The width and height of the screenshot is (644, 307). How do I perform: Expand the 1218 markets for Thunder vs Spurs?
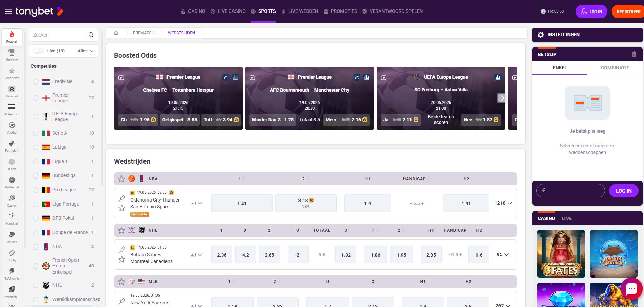[x=503, y=203]
